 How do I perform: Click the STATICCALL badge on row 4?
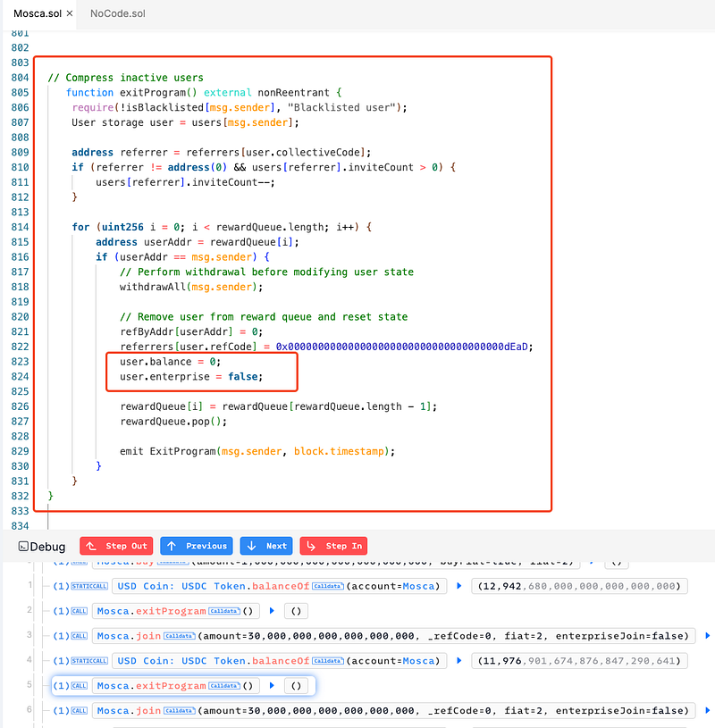(91, 661)
